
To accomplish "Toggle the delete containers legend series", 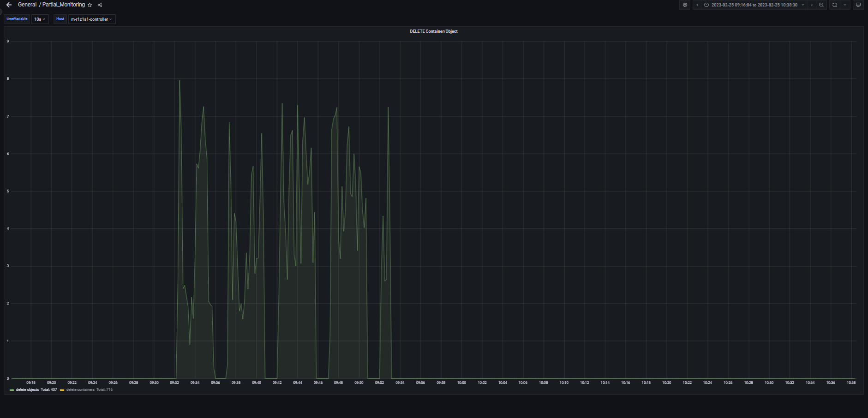I will click(x=80, y=390).
